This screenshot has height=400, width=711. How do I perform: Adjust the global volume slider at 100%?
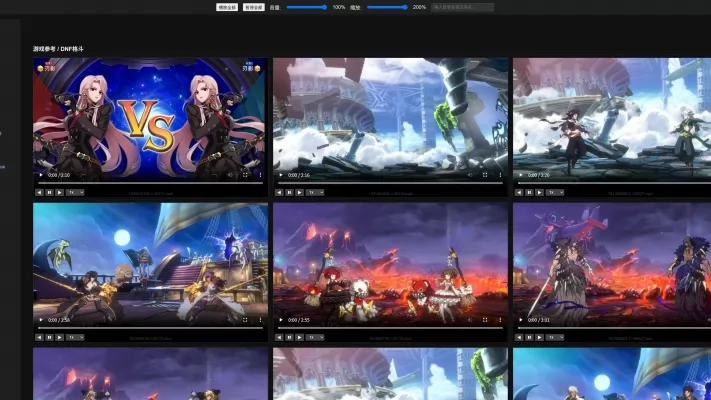pos(307,7)
